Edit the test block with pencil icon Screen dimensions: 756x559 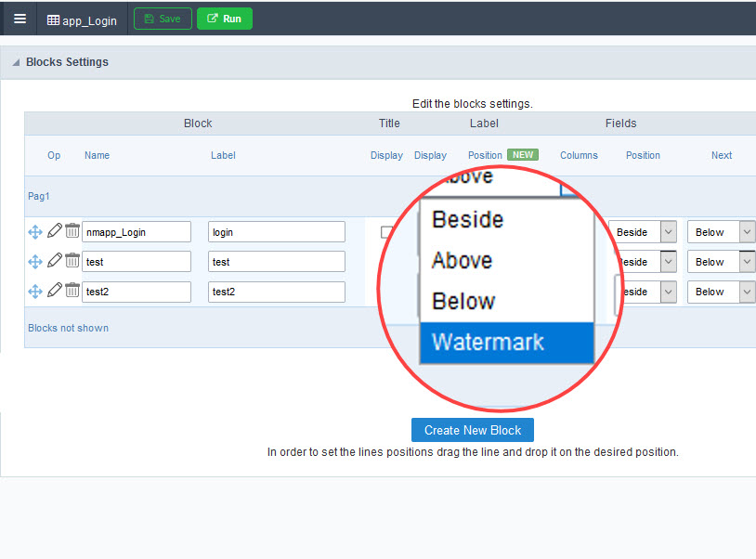pos(55,261)
